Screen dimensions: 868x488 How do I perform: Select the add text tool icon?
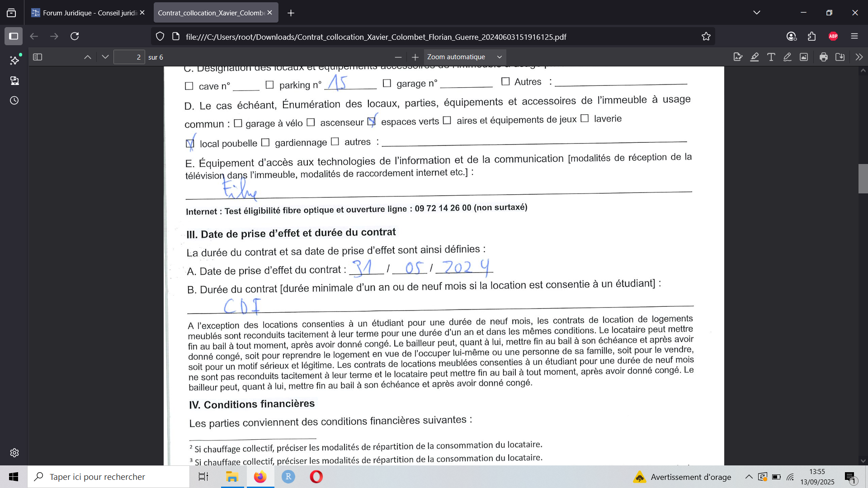(771, 57)
